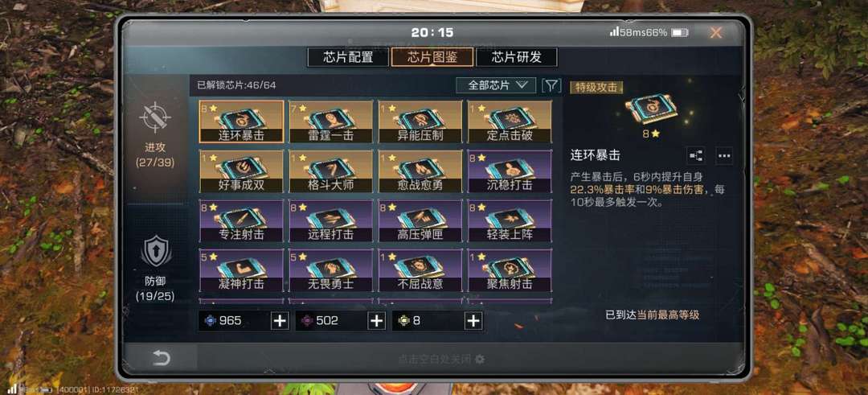Open the filter funnel icon
Viewport: 868px width, 395px height.
pos(551,85)
